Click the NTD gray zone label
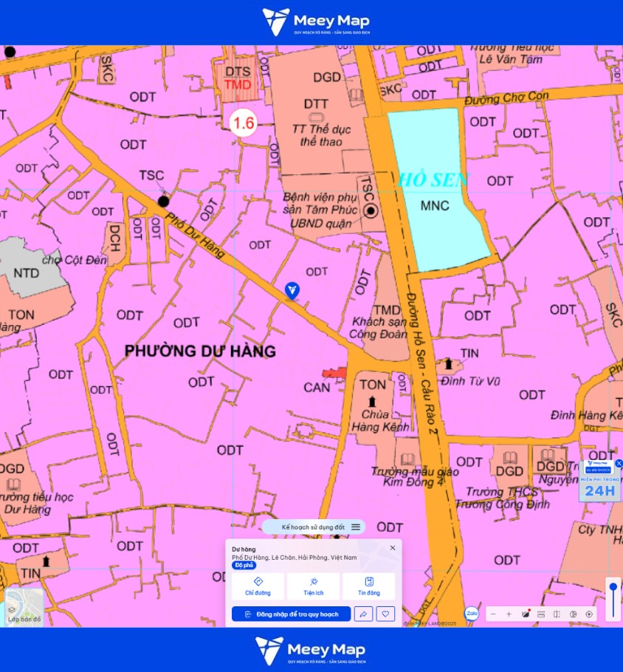Image resolution: width=623 pixels, height=672 pixels. click(x=26, y=273)
